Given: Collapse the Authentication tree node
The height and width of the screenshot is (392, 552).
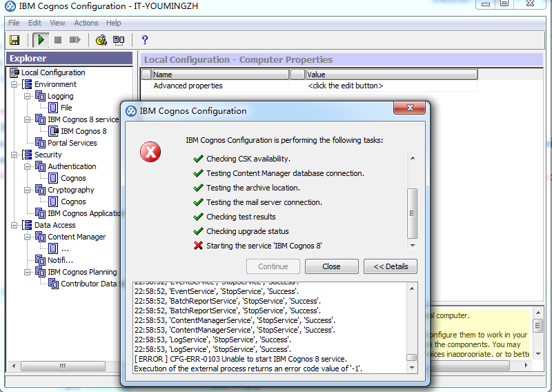Looking at the screenshot, I should (27, 166).
